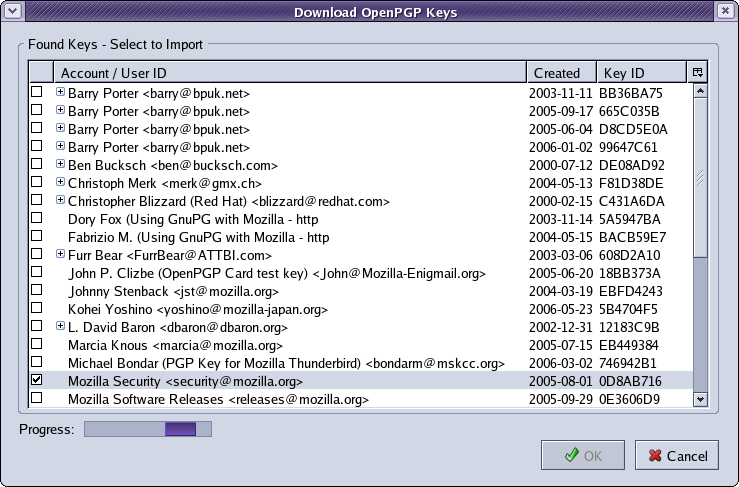The height and width of the screenshot is (487, 739).
Task: Select the Johnny Stenback checkbox
Action: [x=36, y=289]
